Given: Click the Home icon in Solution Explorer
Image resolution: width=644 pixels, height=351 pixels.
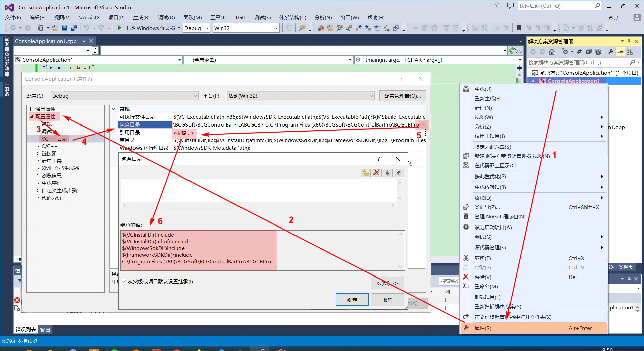Looking at the screenshot, I should click(552, 52).
